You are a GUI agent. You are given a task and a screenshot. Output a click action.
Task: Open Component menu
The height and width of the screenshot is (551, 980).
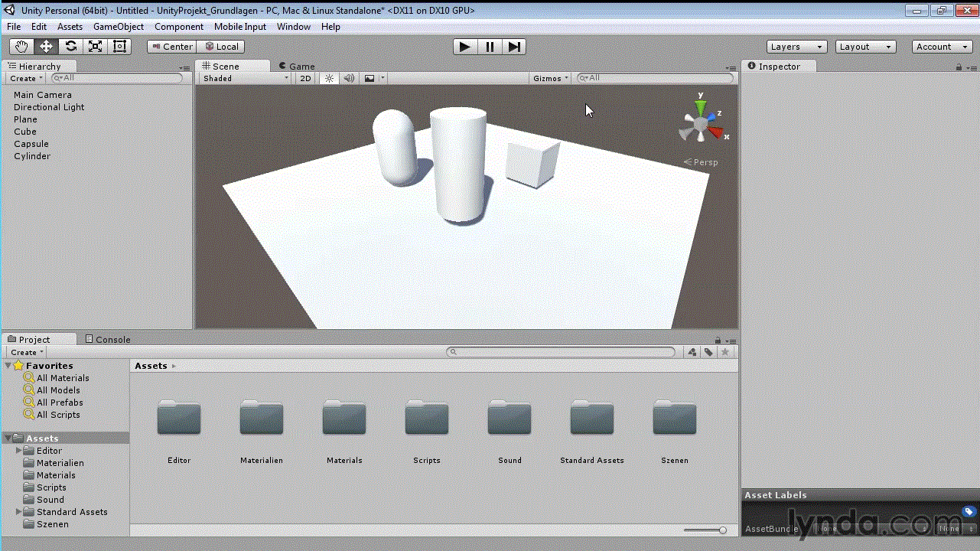pos(179,26)
